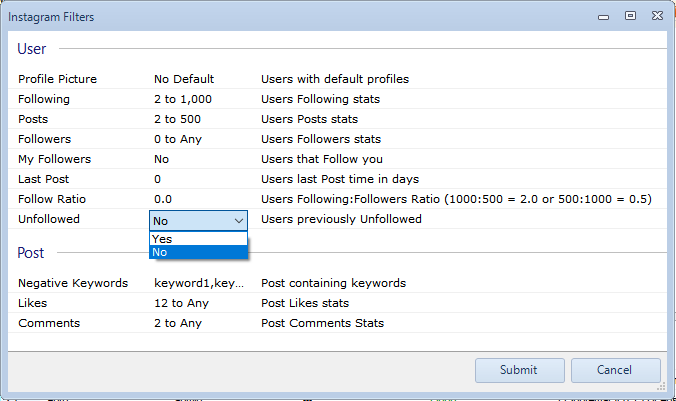Close the Instagram Filters window

click(x=657, y=16)
